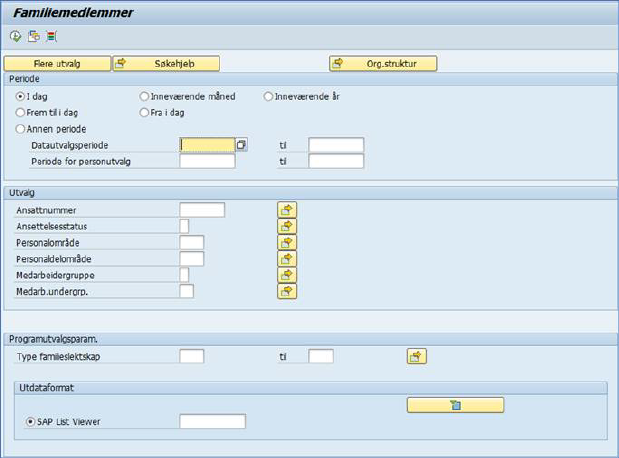Screen dimensions: 619x458
Task: Click the layout button in Utdataformat
Action: (455, 405)
